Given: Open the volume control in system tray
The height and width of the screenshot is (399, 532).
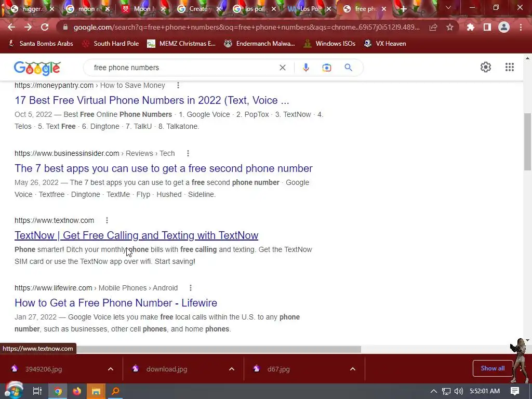Looking at the screenshot, I should (458, 391).
